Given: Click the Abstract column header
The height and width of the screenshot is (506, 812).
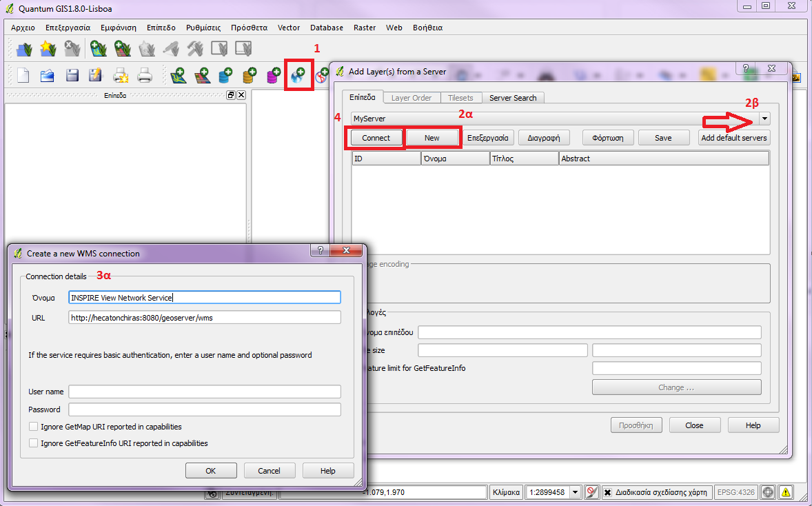Looking at the screenshot, I should [664, 159].
